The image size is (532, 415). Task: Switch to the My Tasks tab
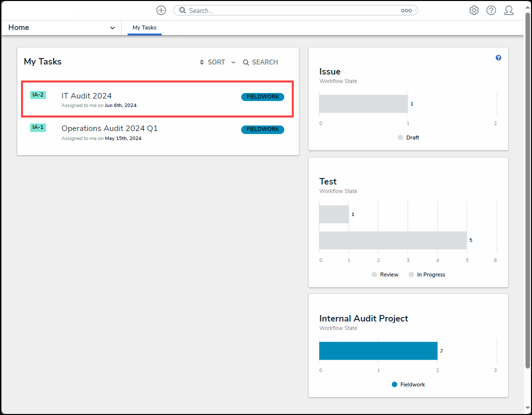pos(144,28)
